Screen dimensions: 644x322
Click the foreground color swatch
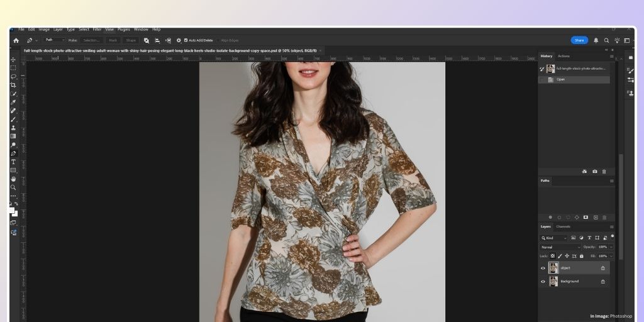pyautogui.click(x=11, y=210)
